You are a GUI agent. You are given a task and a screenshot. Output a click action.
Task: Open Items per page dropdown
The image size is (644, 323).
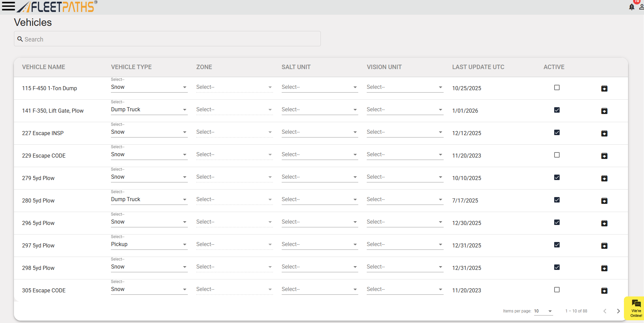pyautogui.click(x=543, y=311)
